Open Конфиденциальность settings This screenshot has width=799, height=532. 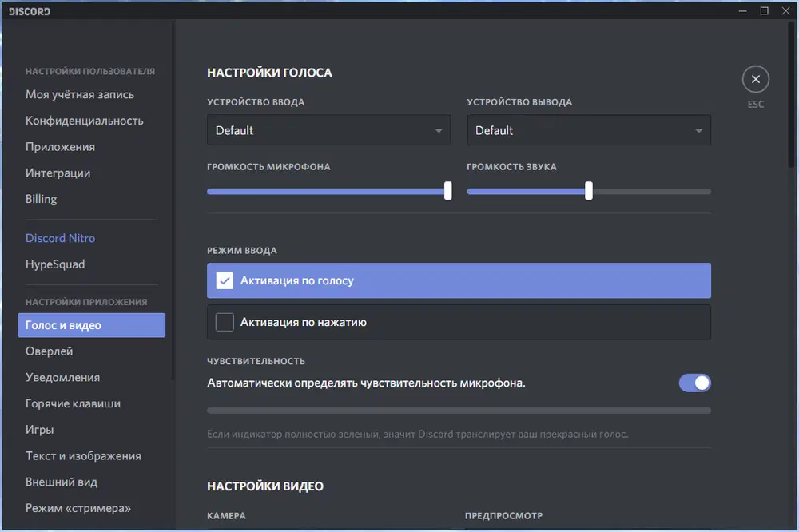point(85,121)
